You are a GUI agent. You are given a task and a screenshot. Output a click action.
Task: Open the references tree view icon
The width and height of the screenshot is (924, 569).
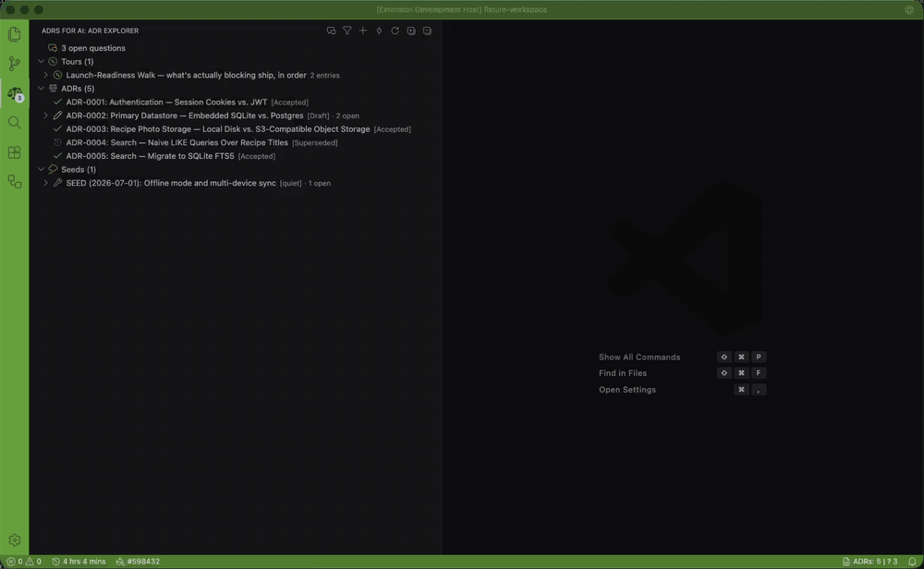14,181
